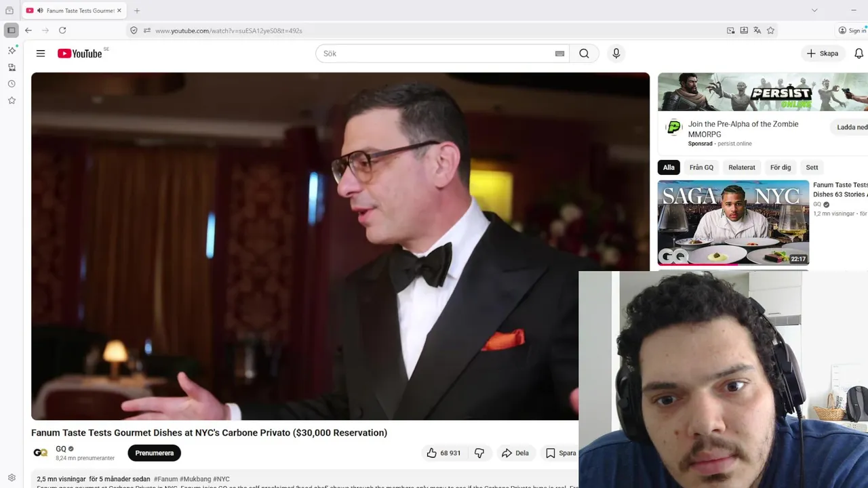Click the Skapa create button

[x=823, y=54]
